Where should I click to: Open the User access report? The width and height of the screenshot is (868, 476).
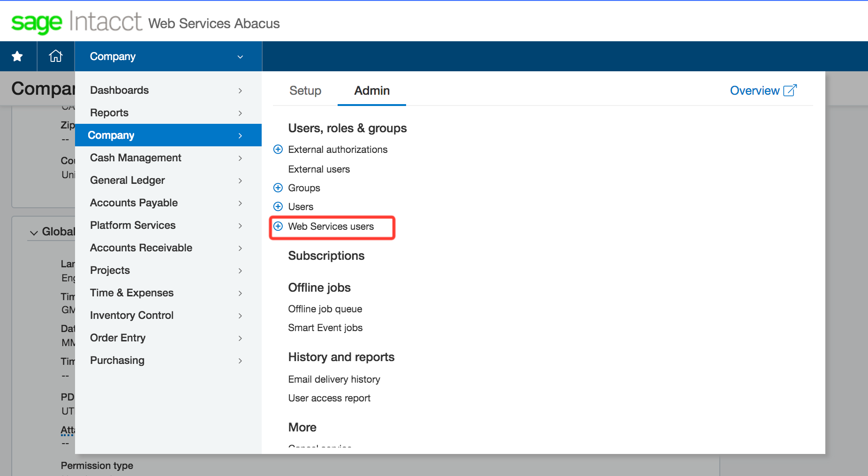tap(329, 398)
